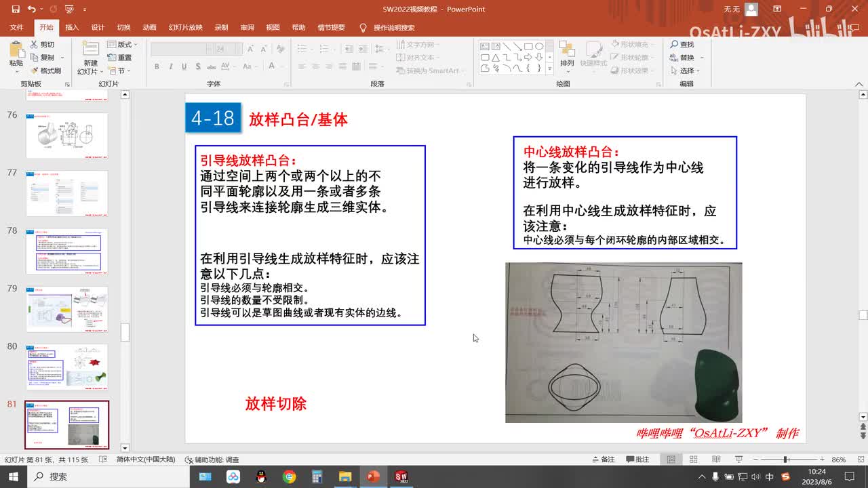Open the Customize Quick Access Toolbar dropdown

click(85, 9)
